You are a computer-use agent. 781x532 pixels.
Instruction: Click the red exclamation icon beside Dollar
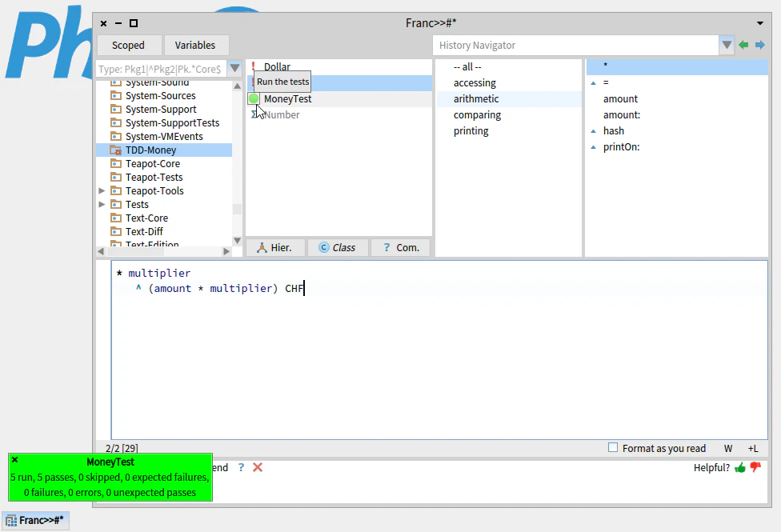(x=253, y=66)
